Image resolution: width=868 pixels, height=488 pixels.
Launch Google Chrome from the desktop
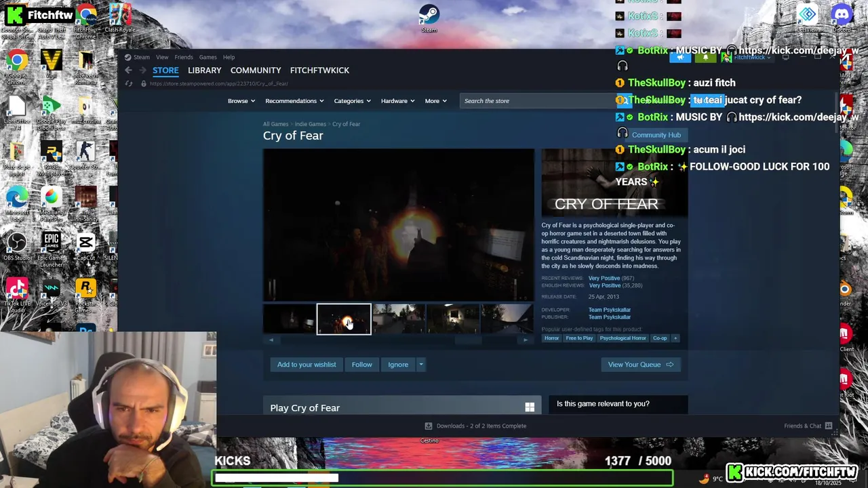17,67
